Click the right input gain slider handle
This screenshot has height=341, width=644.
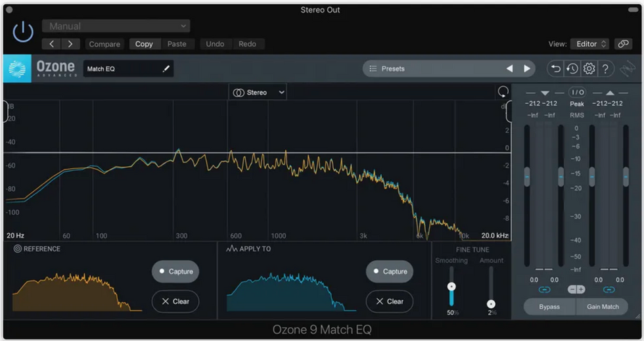561,177
